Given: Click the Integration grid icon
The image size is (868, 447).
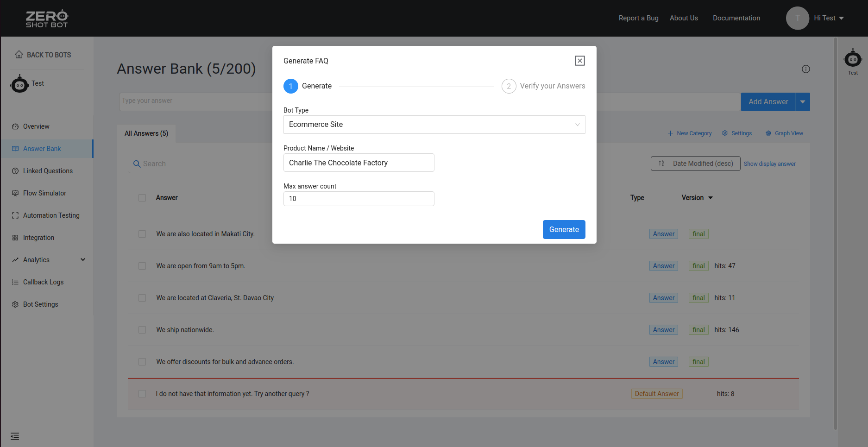Looking at the screenshot, I should [x=15, y=238].
